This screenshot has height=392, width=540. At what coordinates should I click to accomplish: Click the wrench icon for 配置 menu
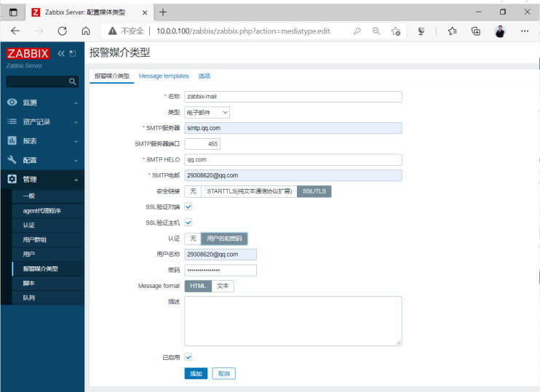pos(12,160)
